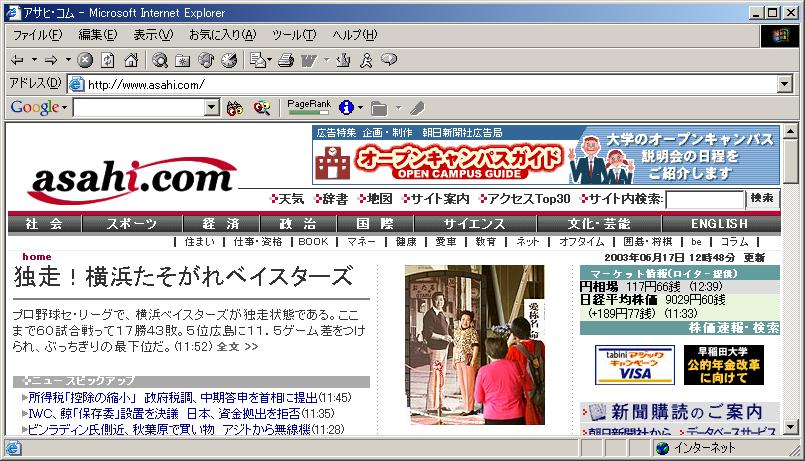Image resolution: width=805 pixels, height=461 pixels.
Task: Click the tabini VISA campaign banner
Action: 635,365
